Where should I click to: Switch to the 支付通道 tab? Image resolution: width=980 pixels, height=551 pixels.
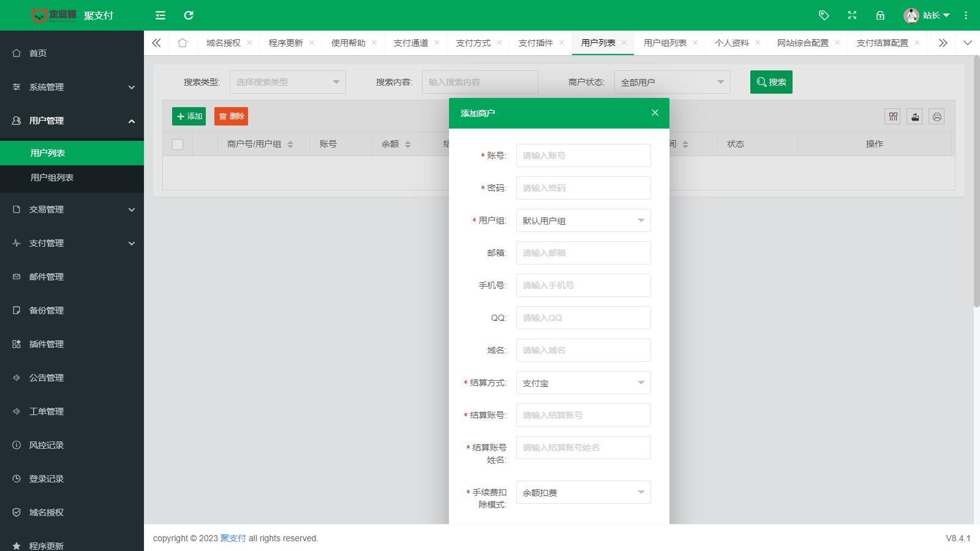pyautogui.click(x=410, y=43)
